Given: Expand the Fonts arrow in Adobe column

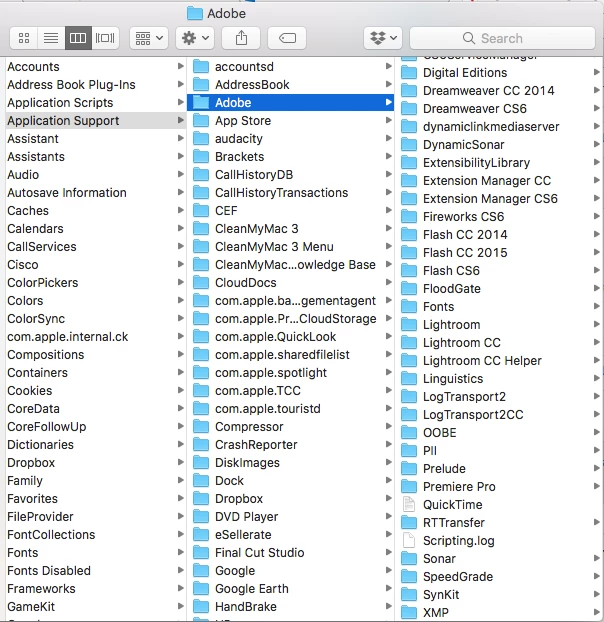Looking at the screenshot, I should 596,306.
